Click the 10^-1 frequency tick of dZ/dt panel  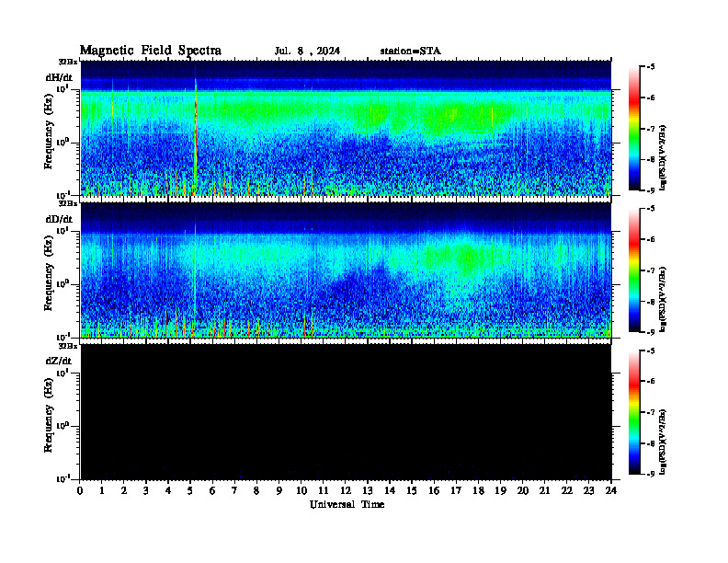tap(63, 478)
